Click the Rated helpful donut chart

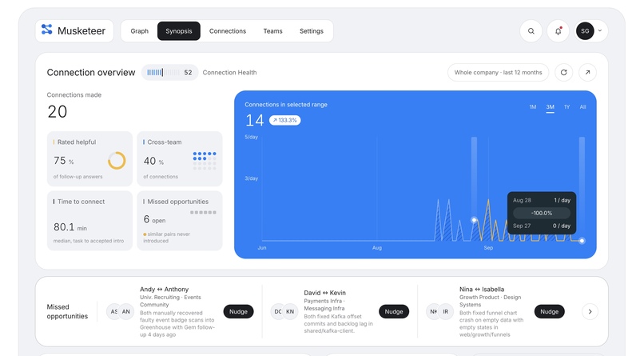pos(117,161)
